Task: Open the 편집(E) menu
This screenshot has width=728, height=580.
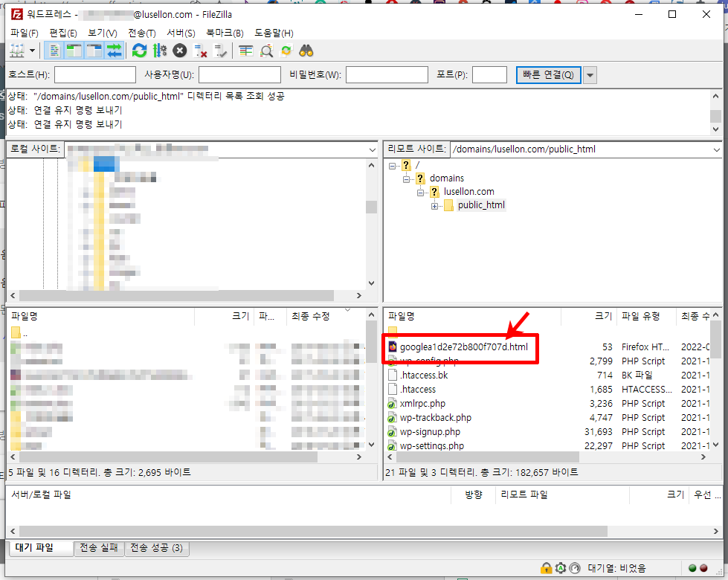Action: pyautogui.click(x=63, y=33)
